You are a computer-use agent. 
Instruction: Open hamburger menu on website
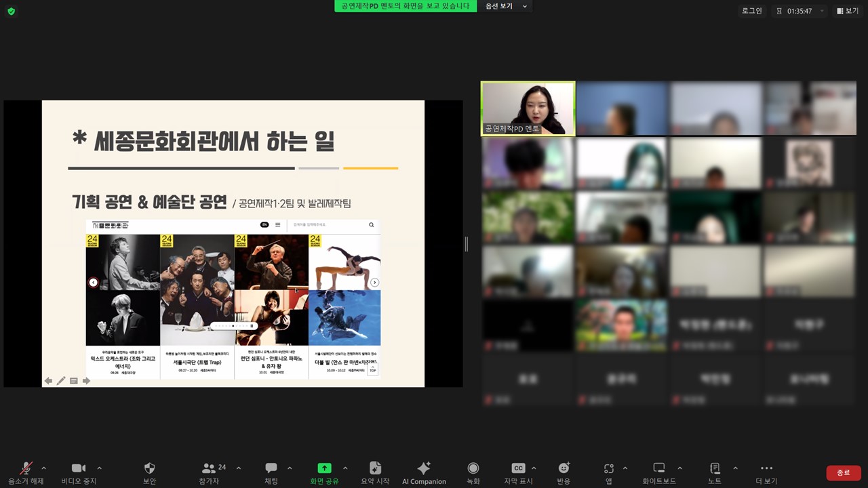(x=277, y=224)
